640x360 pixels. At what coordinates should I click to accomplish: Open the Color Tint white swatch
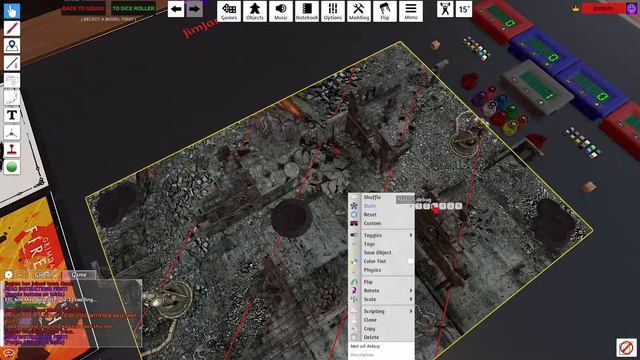click(x=410, y=261)
